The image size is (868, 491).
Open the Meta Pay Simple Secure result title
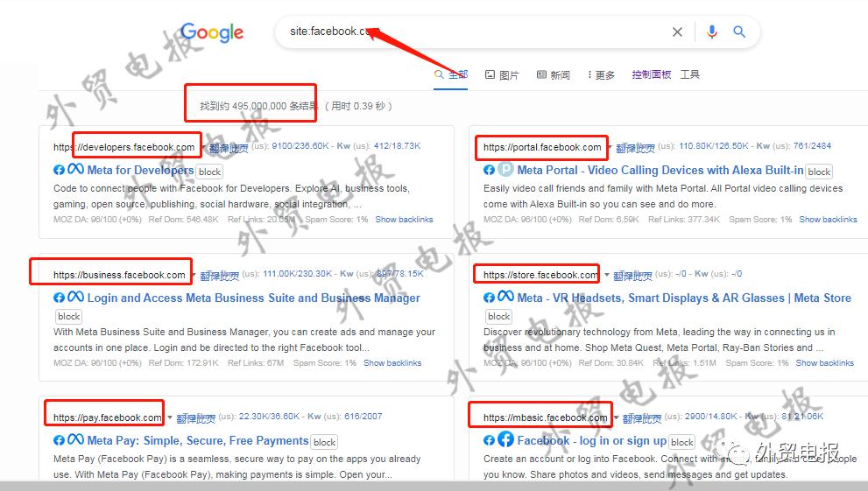(x=198, y=441)
